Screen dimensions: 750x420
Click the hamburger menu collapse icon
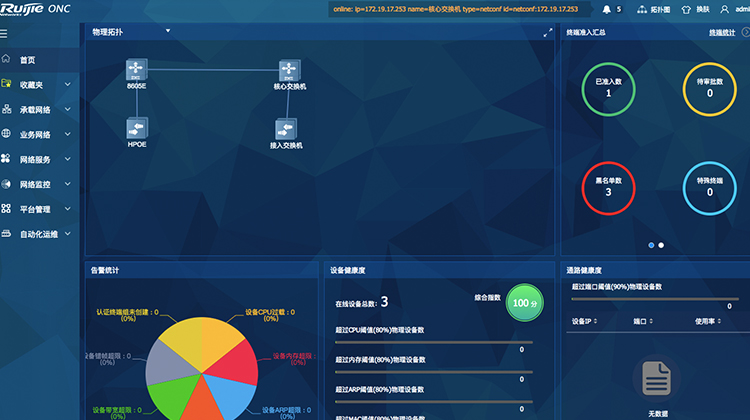[x=5, y=33]
